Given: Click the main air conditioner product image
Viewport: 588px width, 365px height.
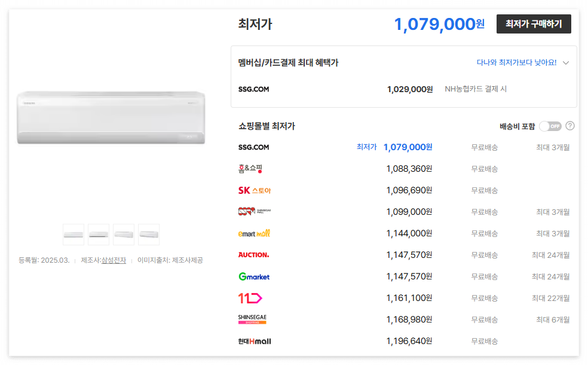Looking at the screenshot, I should (x=111, y=117).
